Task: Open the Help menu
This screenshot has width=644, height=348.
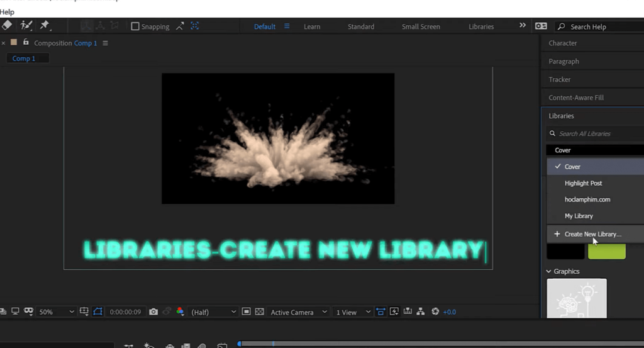Action: tap(7, 12)
